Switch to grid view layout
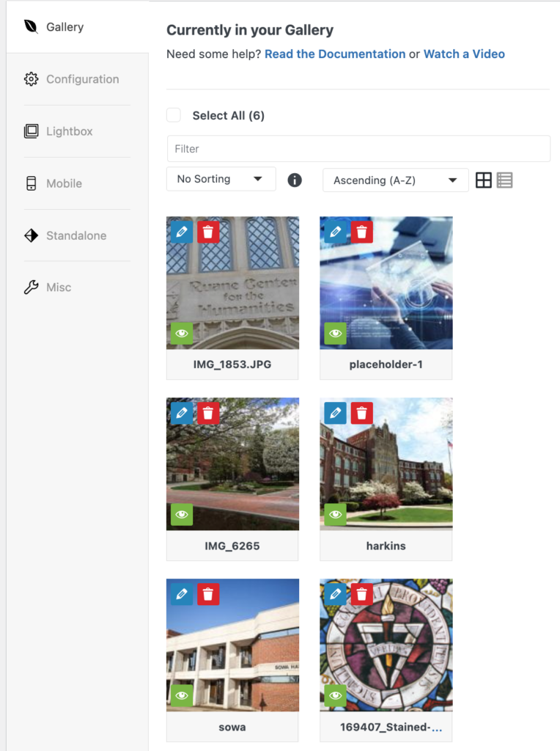 [484, 180]
